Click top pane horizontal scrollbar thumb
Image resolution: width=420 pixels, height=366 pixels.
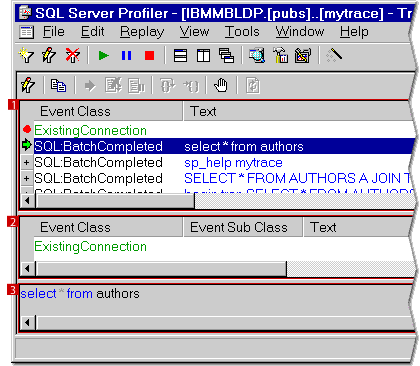[115, 201]
